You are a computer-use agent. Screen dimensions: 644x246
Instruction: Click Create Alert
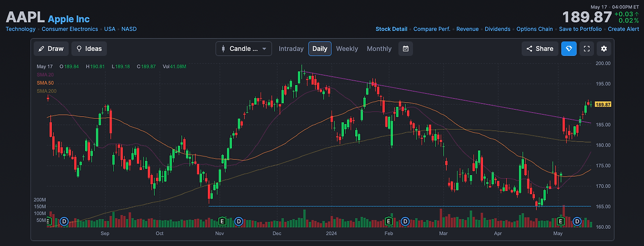623,29
